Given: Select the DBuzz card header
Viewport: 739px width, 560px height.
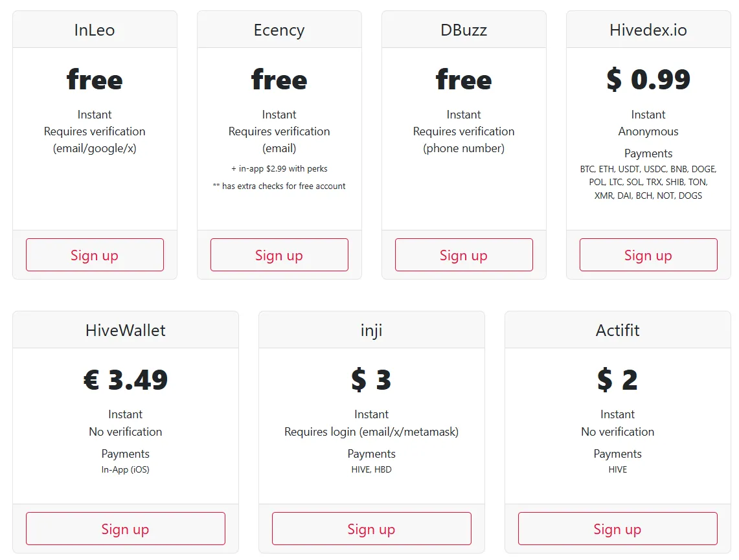Looking at the screenshot, I should (464, 30).
